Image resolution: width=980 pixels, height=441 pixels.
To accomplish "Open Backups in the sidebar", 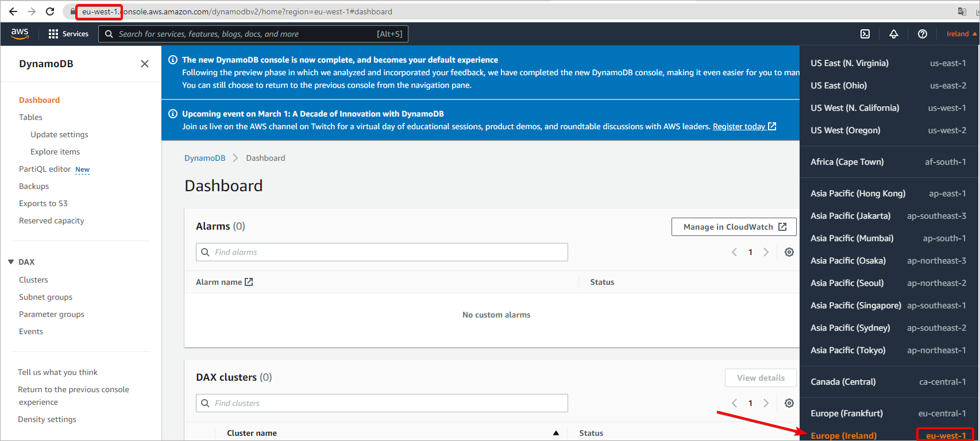I will [x=34, y=186].
